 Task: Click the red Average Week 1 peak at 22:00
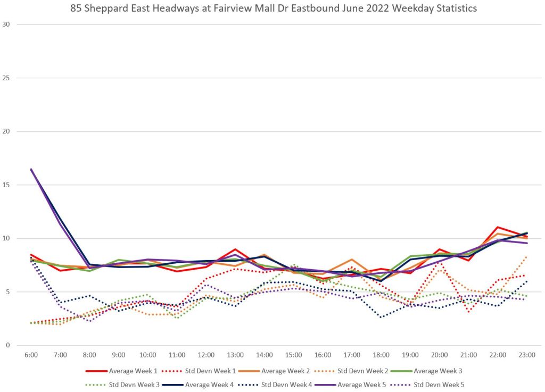click(497, 227)
